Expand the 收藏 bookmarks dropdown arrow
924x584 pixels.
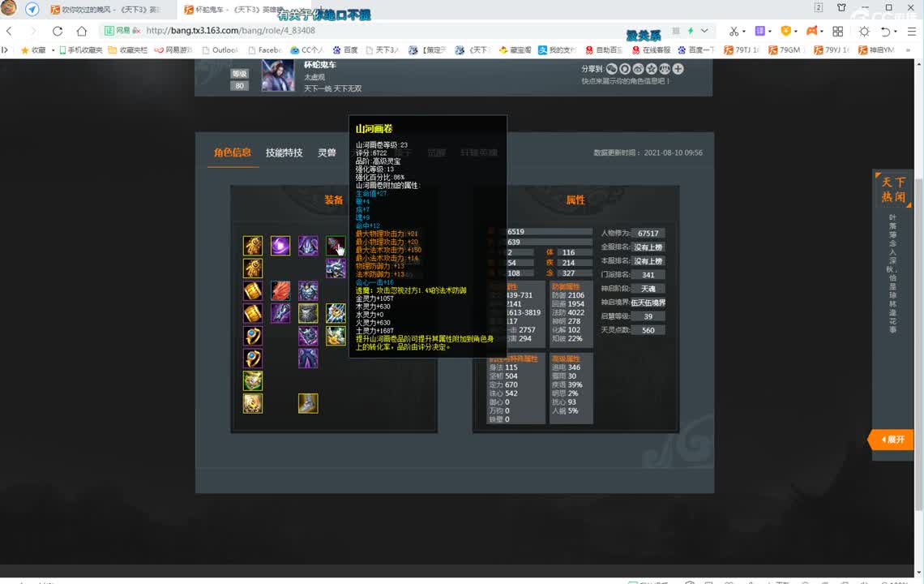(53, 51)
